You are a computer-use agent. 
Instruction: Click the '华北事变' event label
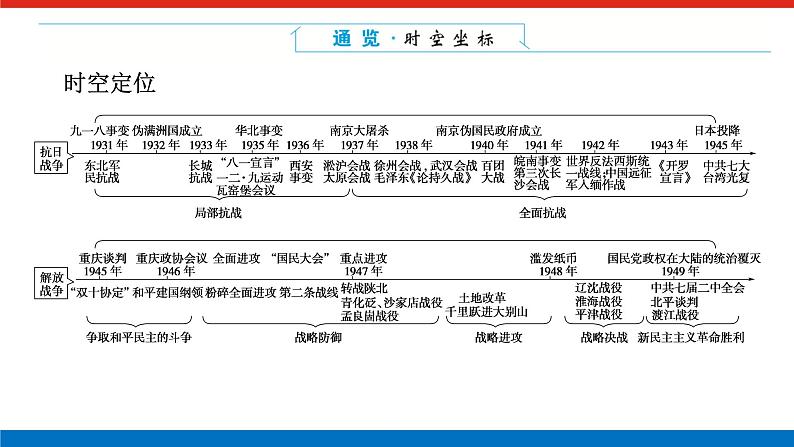(259, 131)
